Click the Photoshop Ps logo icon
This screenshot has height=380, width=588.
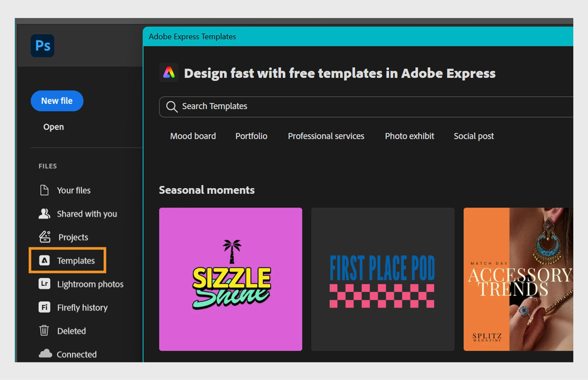coord(43,46)
